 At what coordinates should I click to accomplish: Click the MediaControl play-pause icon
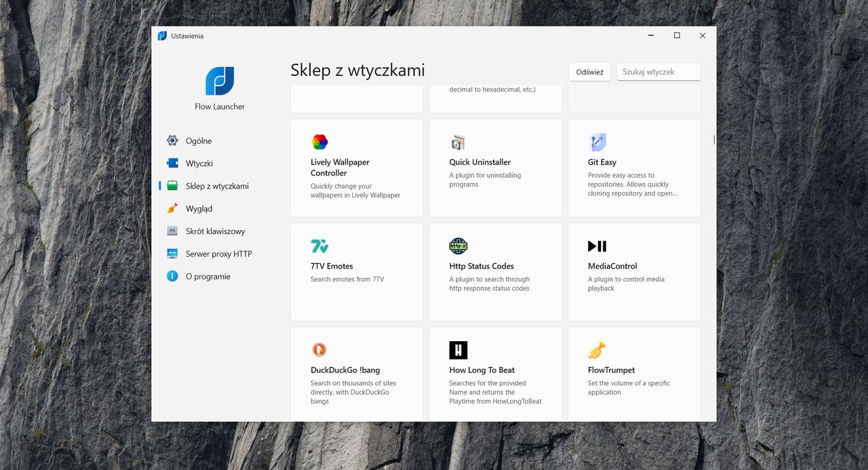(x=597, y=246)
